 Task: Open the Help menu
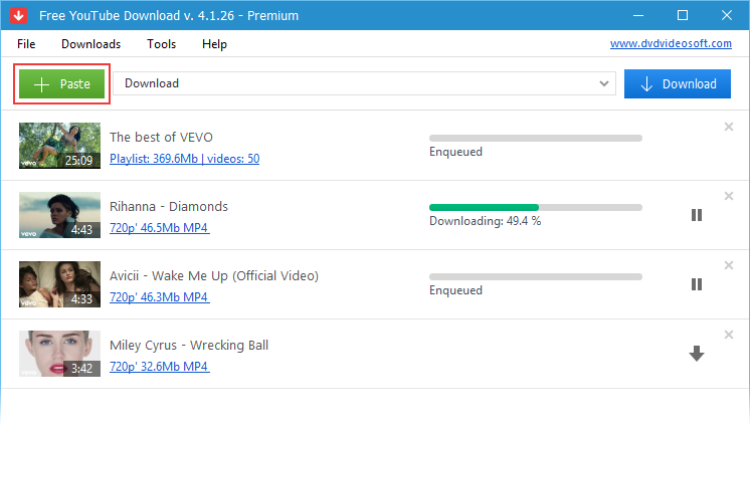[x=214, y=44]
